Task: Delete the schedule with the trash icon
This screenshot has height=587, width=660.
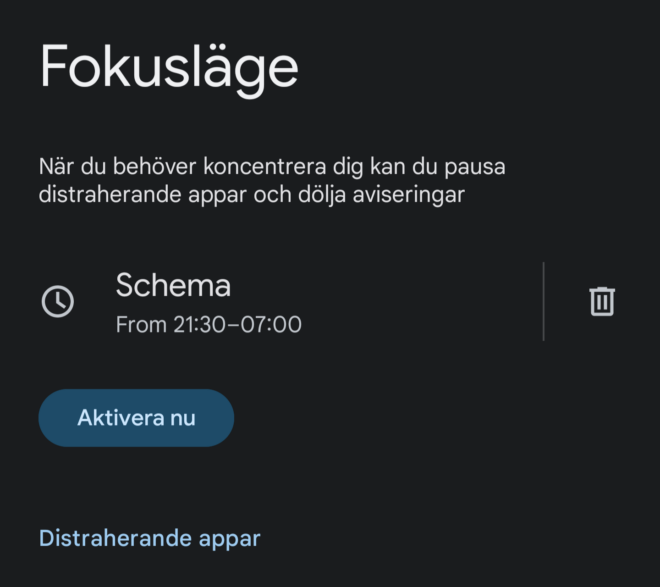Action: point(602,301)
